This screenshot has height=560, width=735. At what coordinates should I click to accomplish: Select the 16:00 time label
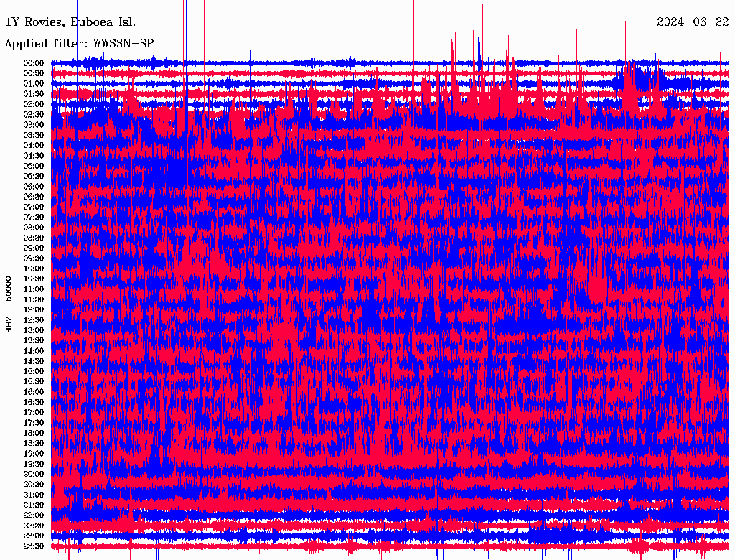coord(34,392)
